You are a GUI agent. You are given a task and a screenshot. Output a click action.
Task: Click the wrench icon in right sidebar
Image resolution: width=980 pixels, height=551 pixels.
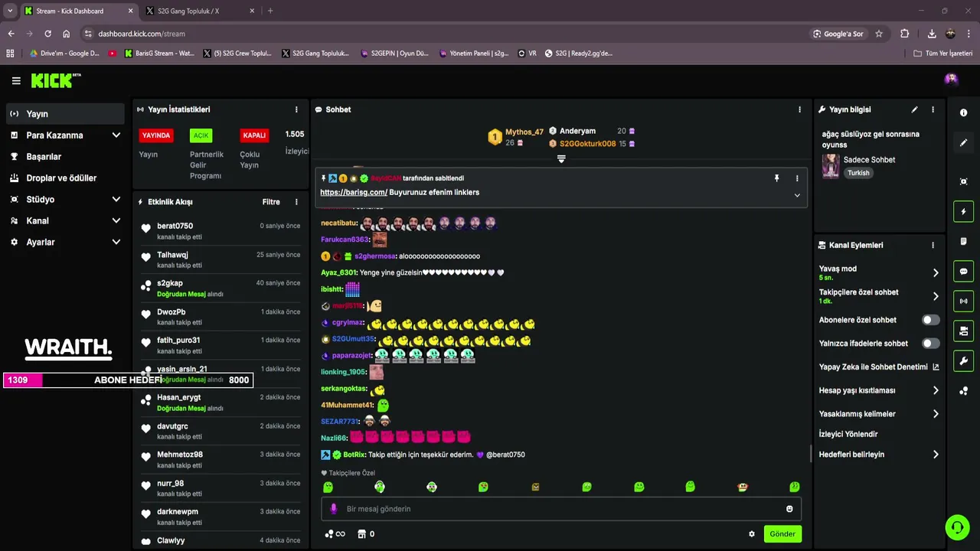click(x=963, y=360)
